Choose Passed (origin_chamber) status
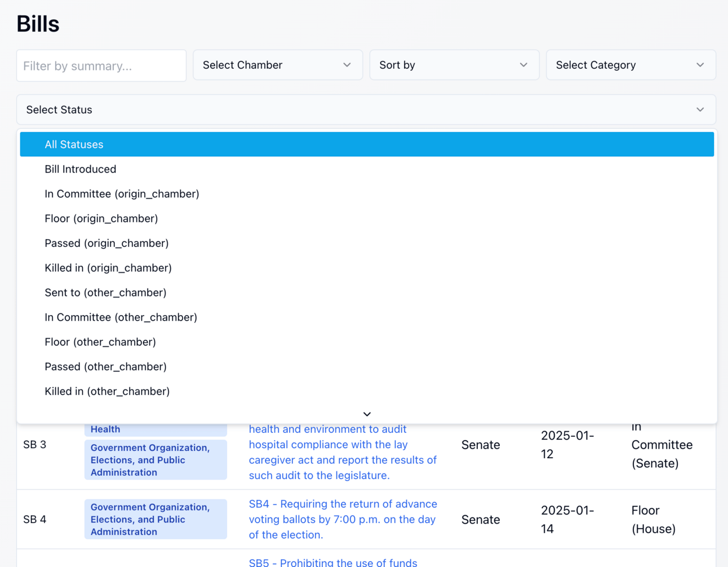This screenshot has width=728, height=567. [367, 243]
